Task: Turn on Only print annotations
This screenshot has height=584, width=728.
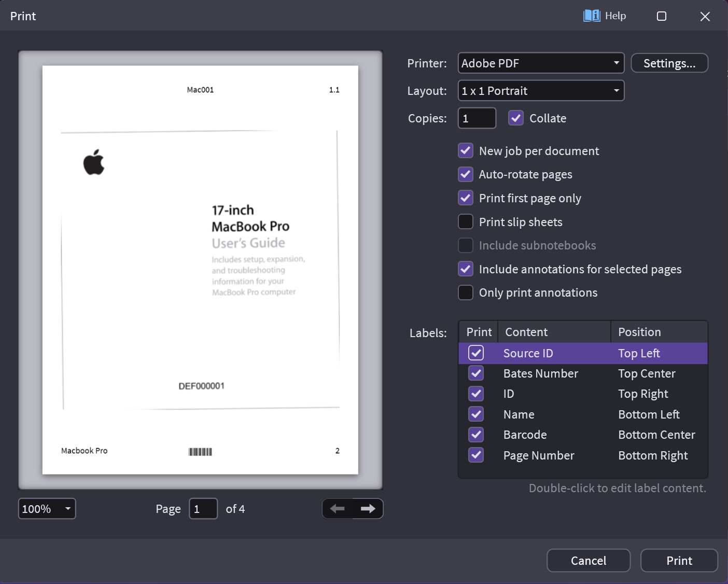Action: pyautogui.click(x=466, y=293)
